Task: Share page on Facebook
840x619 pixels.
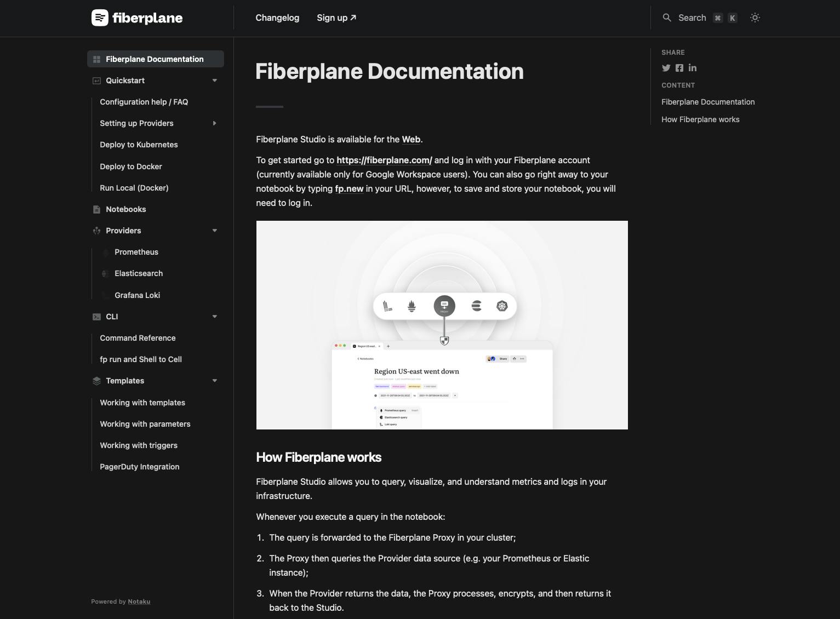Action: (x=679, y=68)
